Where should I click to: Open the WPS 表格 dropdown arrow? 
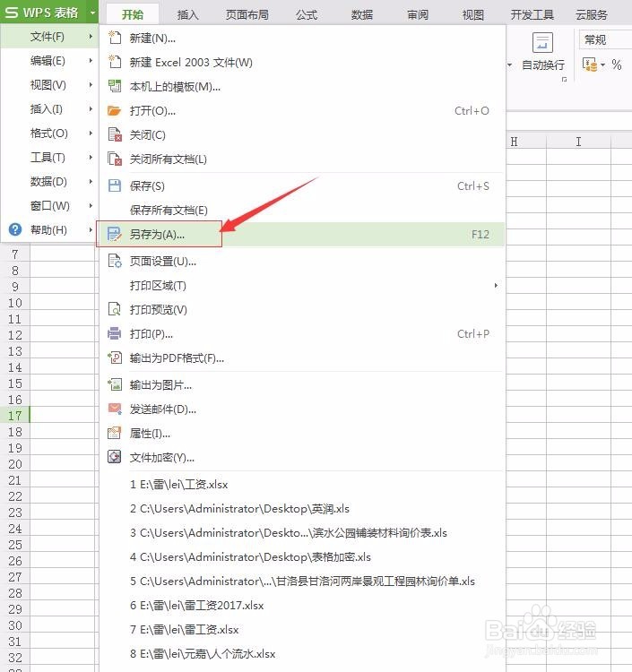[x=92, y=13]
